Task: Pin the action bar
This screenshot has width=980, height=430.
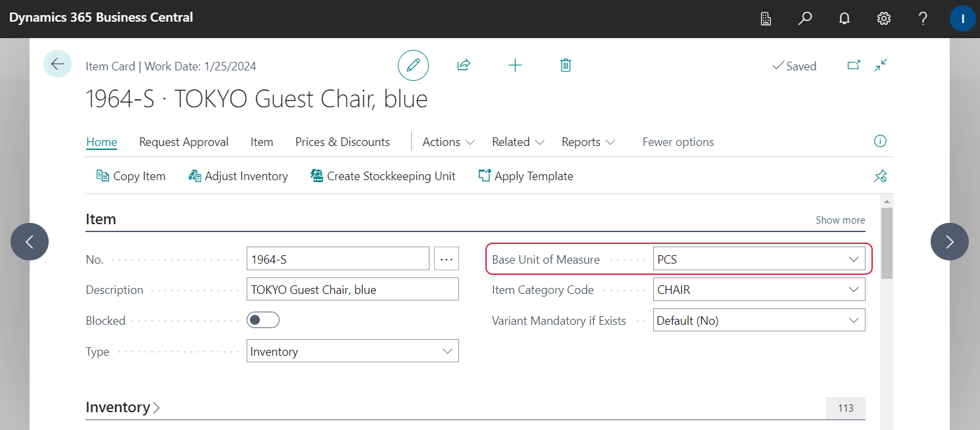Action: pyautogui.click(x=880, y=176)
